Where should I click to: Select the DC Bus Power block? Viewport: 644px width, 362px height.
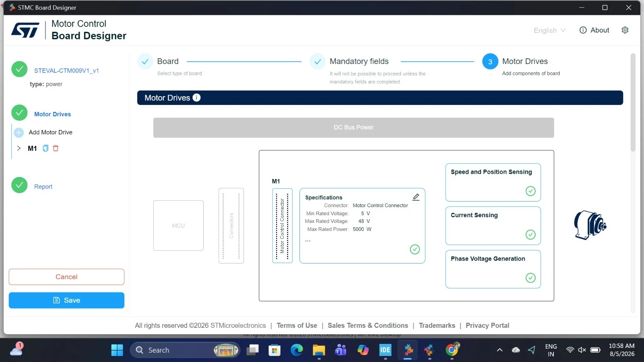point(353,128)
